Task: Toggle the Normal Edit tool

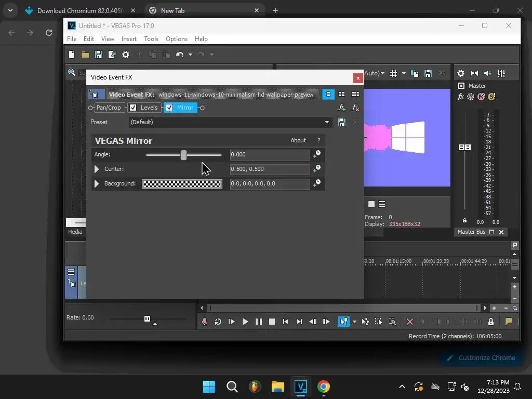Action: tap(344, 321)
